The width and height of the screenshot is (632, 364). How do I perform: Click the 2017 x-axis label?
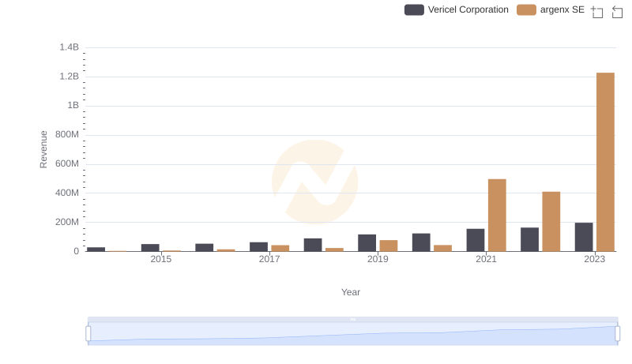pos(269,259)
